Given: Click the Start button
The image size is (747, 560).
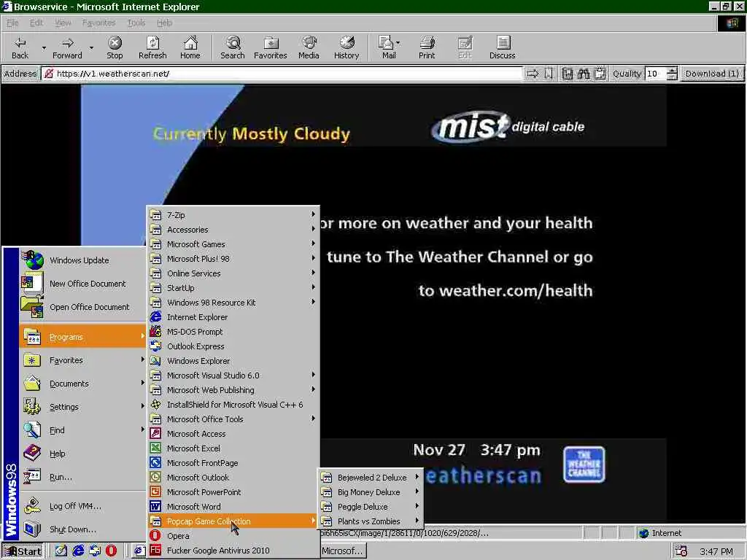Looking at the screenshot, I should click(23, 551).
